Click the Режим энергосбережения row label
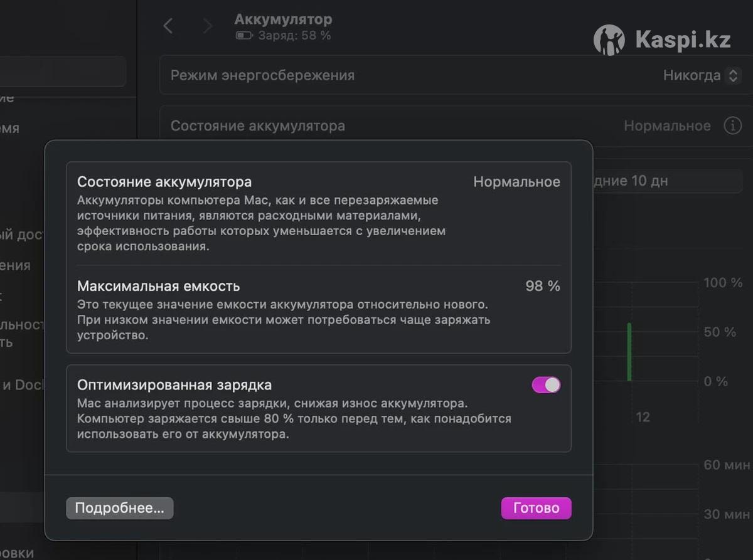The width and height of the screenshot is (753, 560). coord(263,75)
